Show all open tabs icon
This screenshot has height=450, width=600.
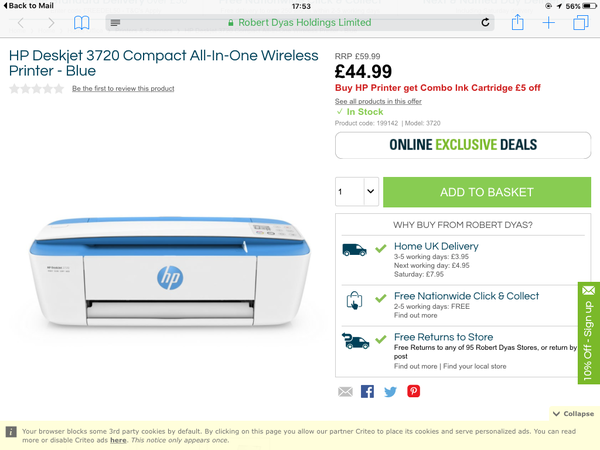coord(580,23)
